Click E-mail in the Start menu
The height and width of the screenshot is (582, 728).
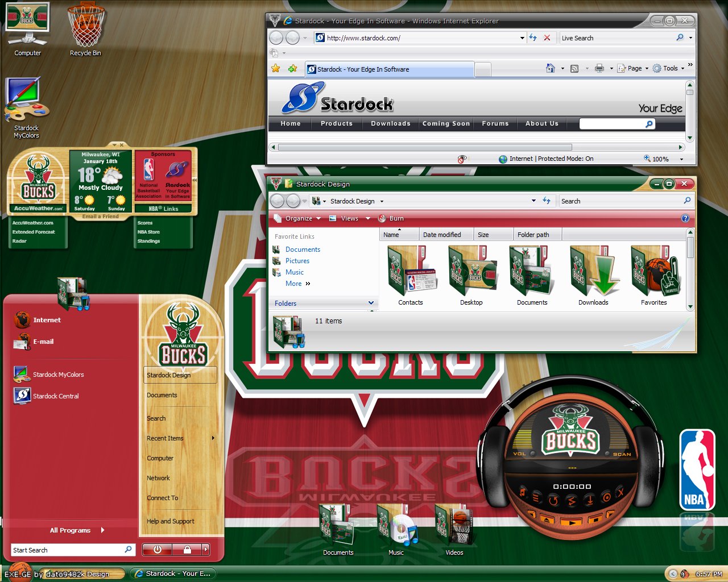[x=34, y=342]
